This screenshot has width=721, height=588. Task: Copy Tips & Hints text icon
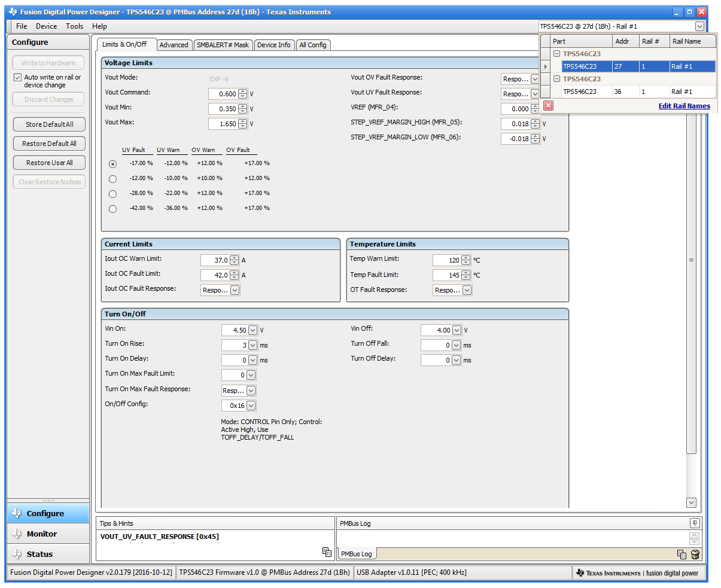pos(327,552)
